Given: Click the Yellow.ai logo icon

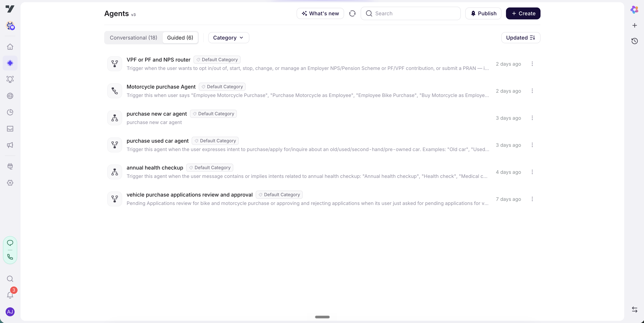Looking at the screenshot, I should point(10,9).
